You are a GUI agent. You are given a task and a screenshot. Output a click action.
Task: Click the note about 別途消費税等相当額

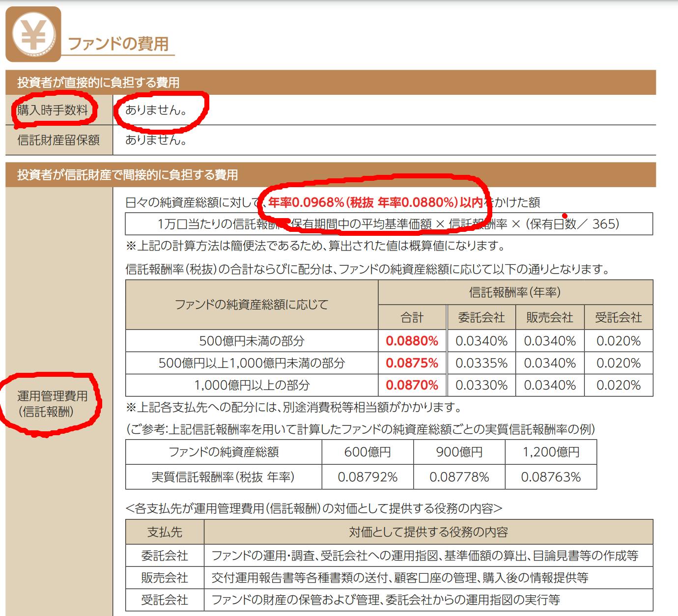(294, 407)
